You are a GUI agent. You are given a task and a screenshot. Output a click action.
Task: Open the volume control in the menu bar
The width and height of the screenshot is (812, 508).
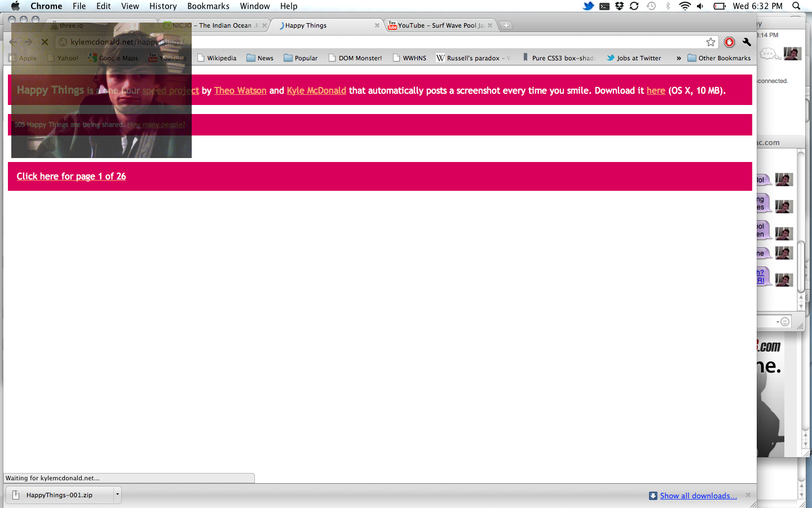pos(700,6)
